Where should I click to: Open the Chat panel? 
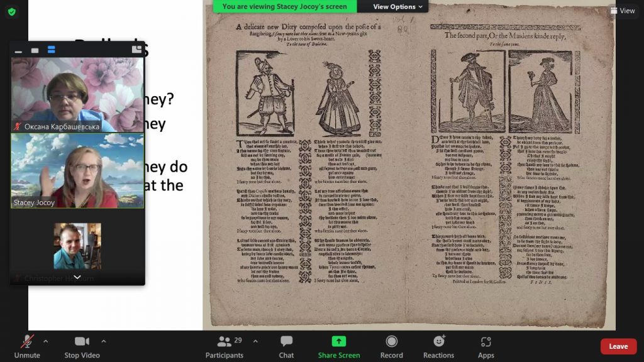point(286,347)
